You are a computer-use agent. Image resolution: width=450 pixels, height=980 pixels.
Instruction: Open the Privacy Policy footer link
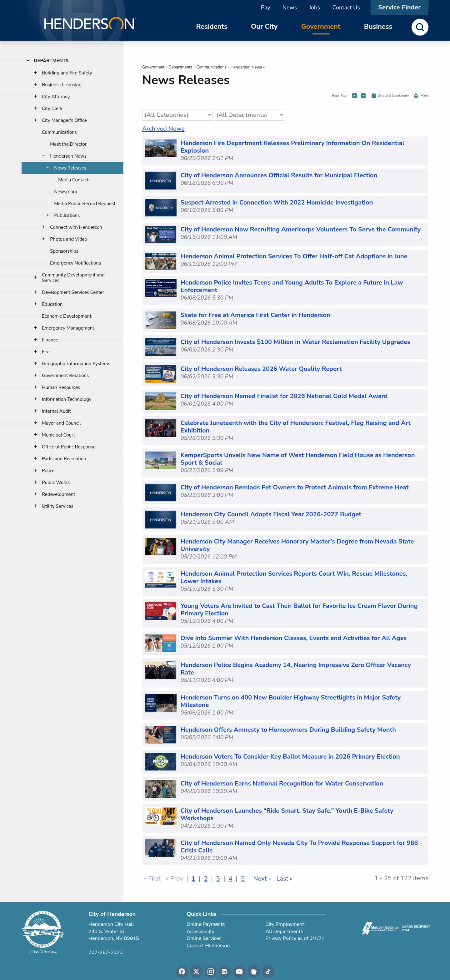[x=295, y=938]
